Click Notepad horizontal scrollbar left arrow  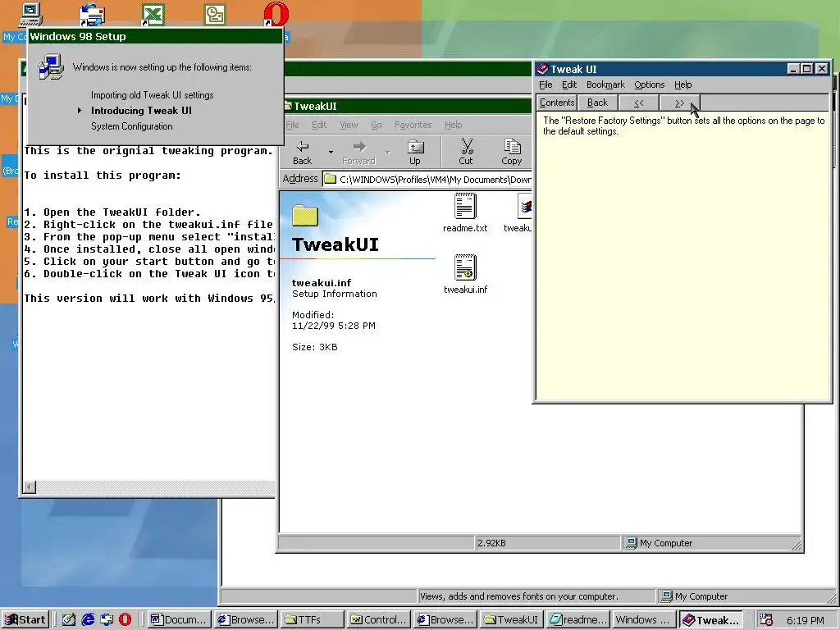pyautogui.click(x=30, y=487)
